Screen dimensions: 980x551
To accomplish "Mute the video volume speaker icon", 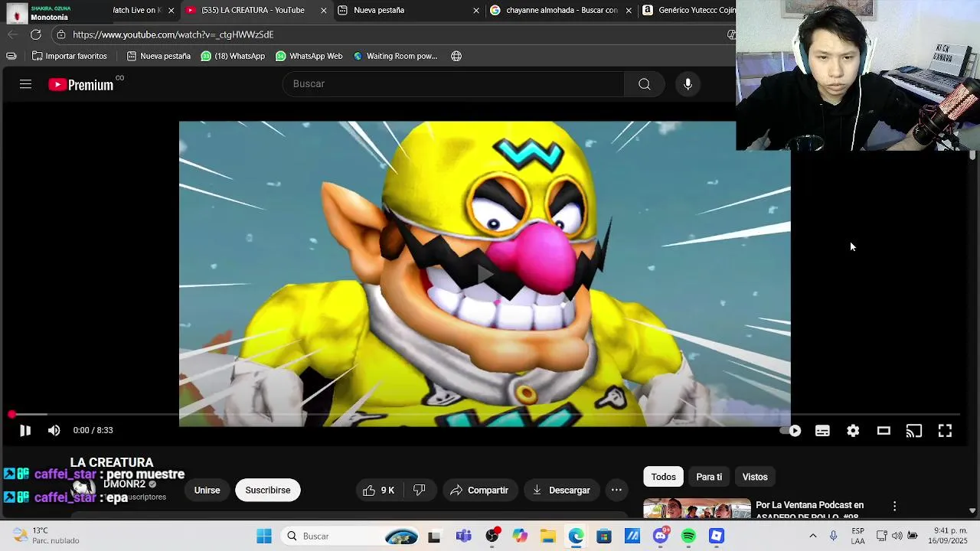I will (54, 431).
